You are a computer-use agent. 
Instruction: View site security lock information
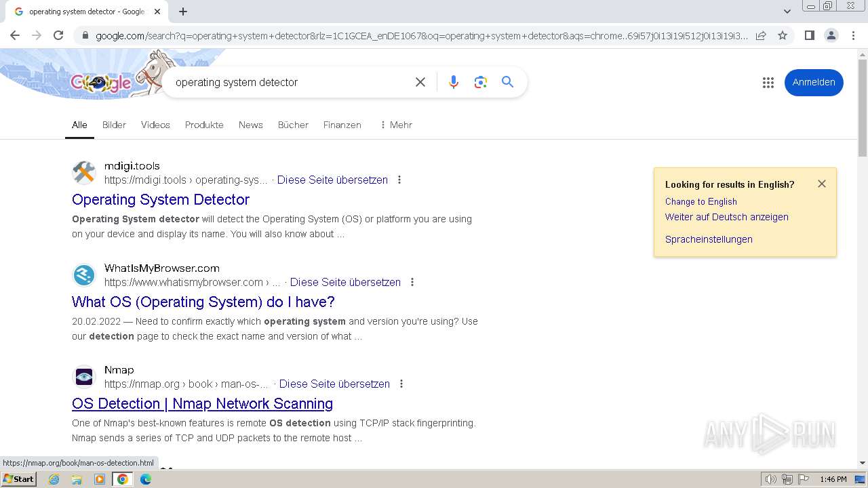[x=84, y=35]
